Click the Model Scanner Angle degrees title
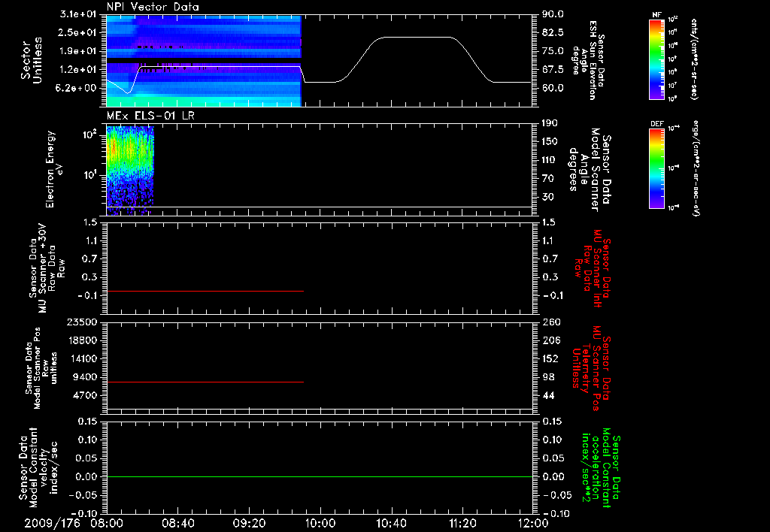 [590, 169]
